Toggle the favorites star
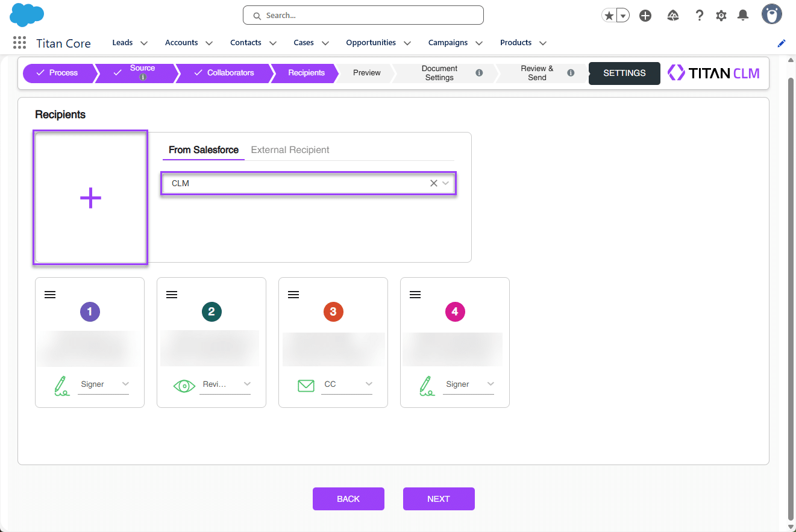This screenshot has width=796, height=532. pos(608,15)
